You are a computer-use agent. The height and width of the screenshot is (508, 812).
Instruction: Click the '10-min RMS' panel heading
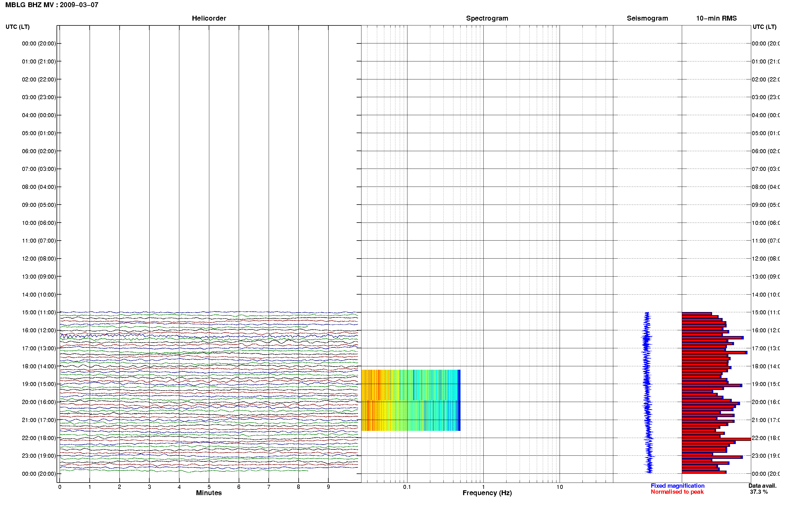716,18
